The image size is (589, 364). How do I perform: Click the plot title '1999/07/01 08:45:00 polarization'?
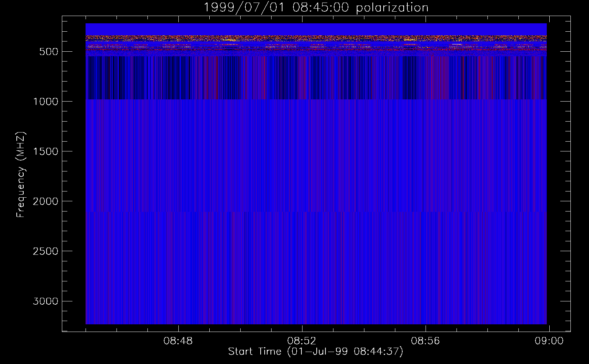pyautogui.click(x=316, y=7)
